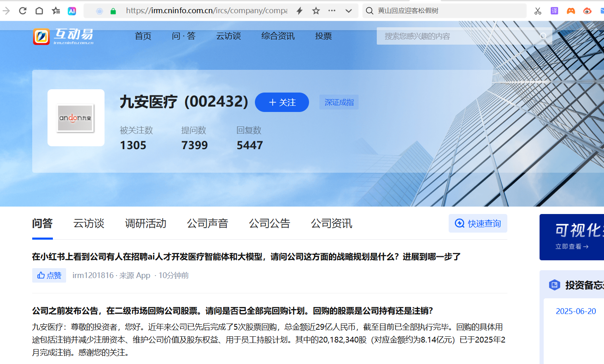Select the scissors screenshot tool icon

(538, 11)
